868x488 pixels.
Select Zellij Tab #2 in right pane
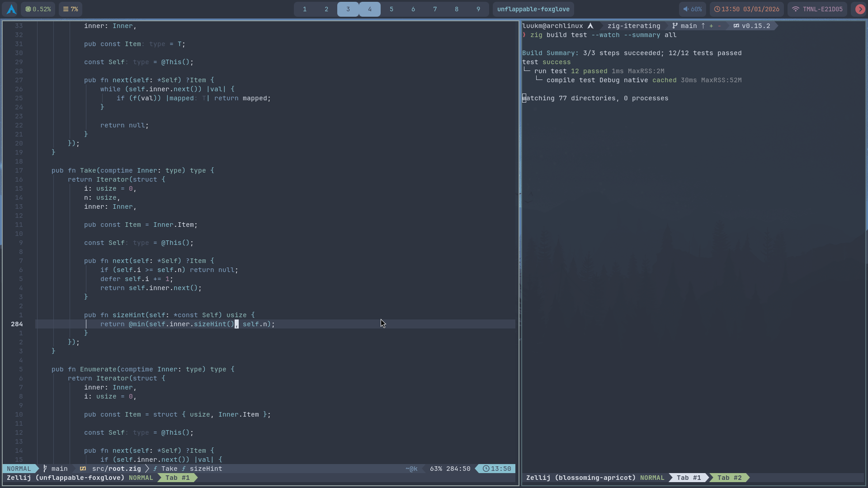coord(729,478)
